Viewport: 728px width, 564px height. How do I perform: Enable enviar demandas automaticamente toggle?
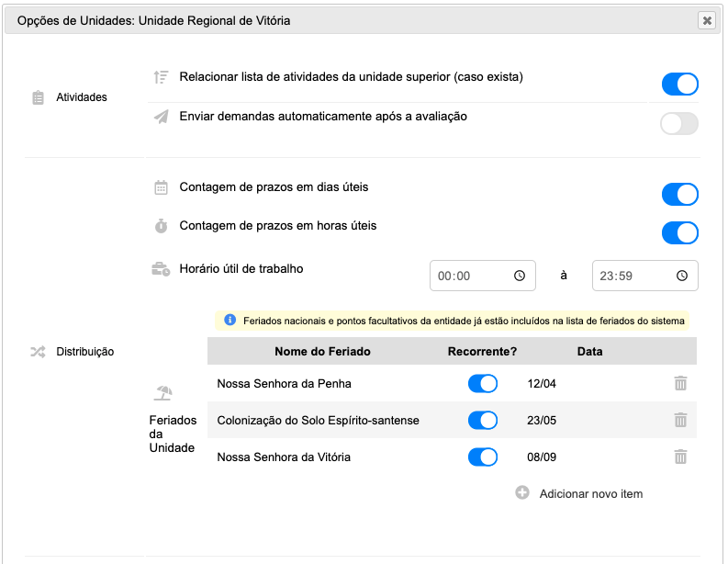click(679, 124)
